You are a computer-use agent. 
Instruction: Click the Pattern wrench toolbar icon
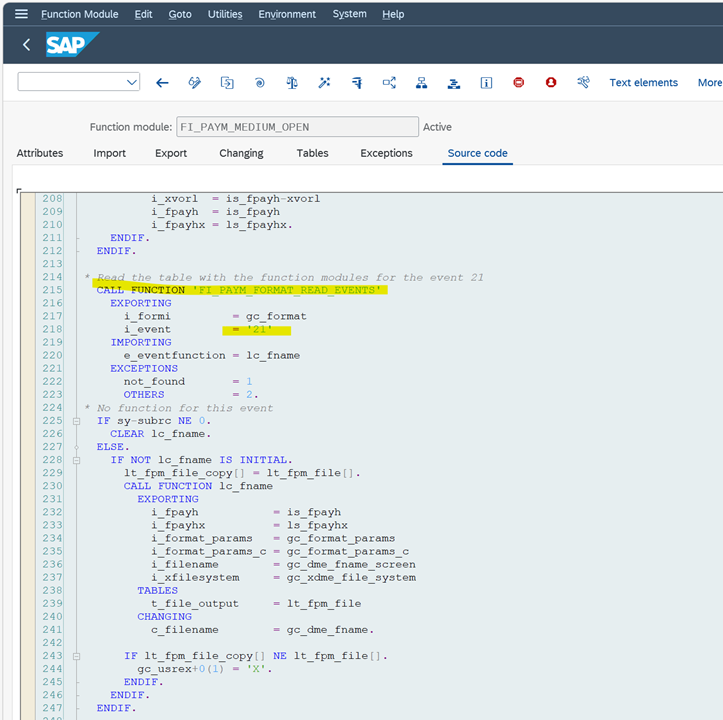click(x=583, y=83)
